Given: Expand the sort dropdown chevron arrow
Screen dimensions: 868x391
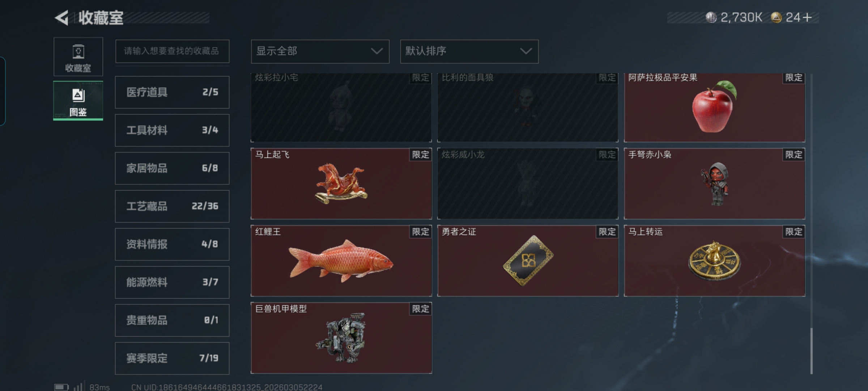Looking at the screenshot, I should click(526, 51).
